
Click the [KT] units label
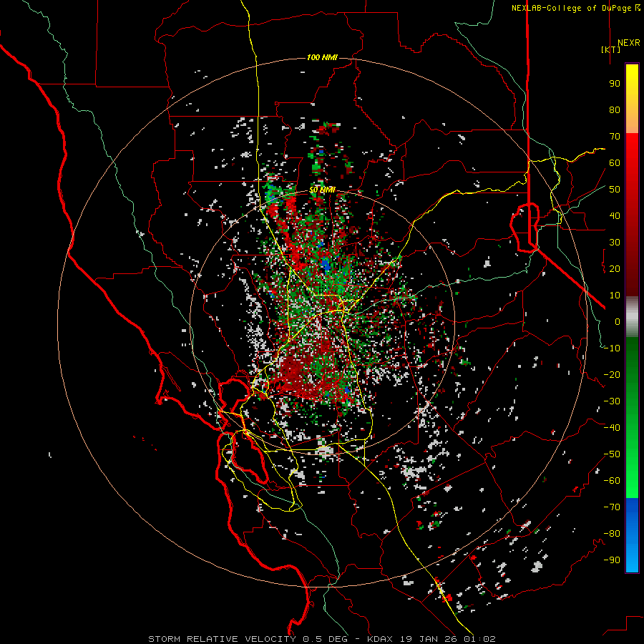[611, 49]
